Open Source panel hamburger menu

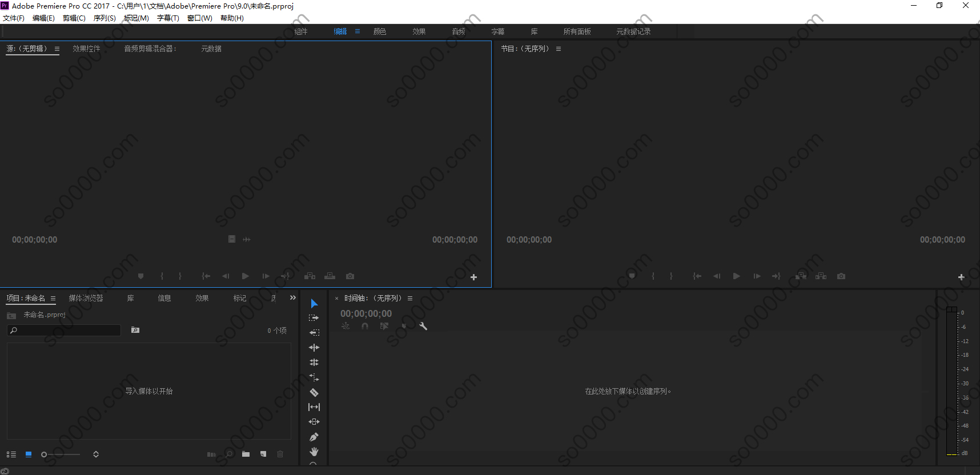(x=57, y=49)
